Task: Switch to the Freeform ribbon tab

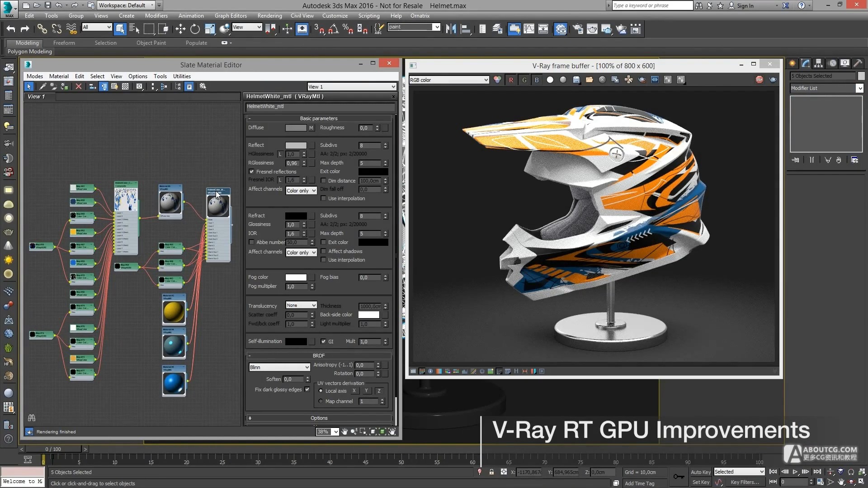Action: coord(64,43)
